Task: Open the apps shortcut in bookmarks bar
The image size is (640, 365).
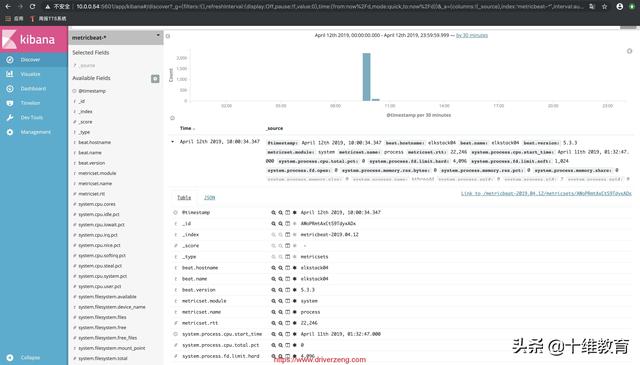Action: click(15, 19)
